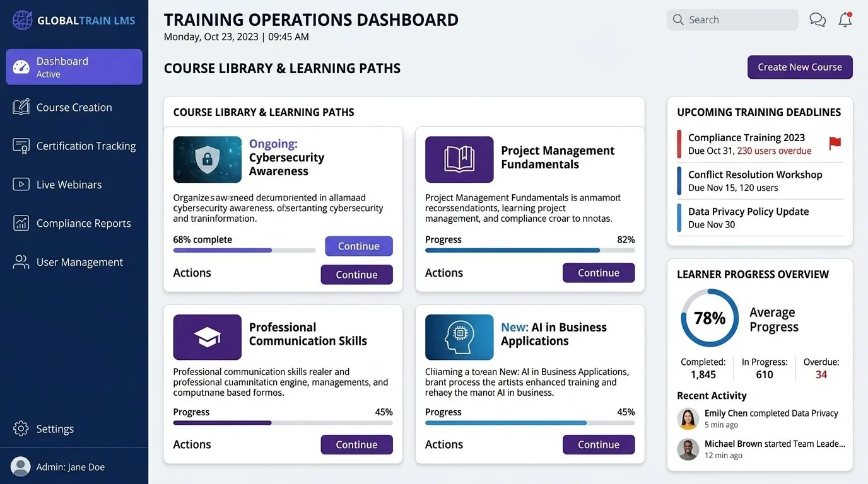Click 'Due Nov 15, 120 users' text
Image resolution: width=868 pixels, height=484 pixels.
click(x=733, y=188)
